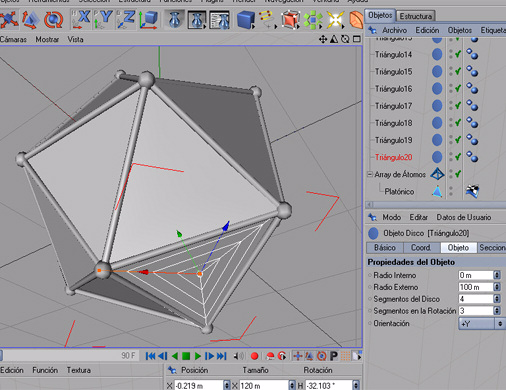
Task: Toggle the Z axis lock icon
Action: pos(126,19)
